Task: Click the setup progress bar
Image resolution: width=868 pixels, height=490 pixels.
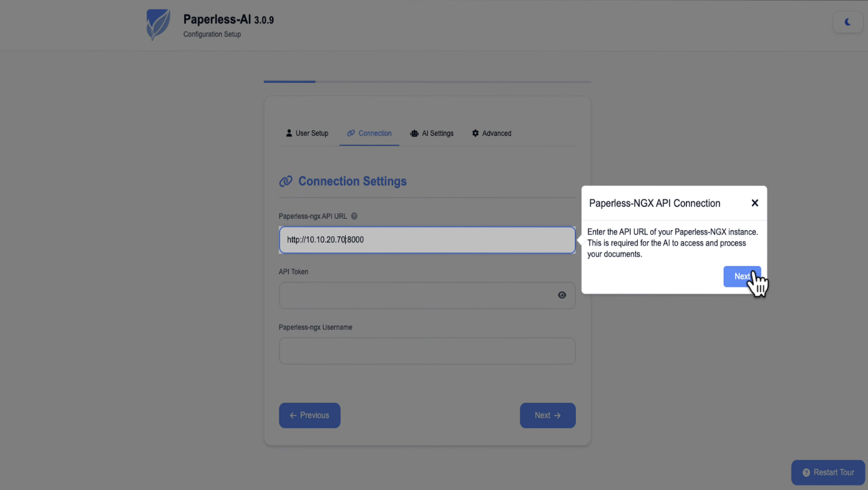Action: [x=427, y=82]
